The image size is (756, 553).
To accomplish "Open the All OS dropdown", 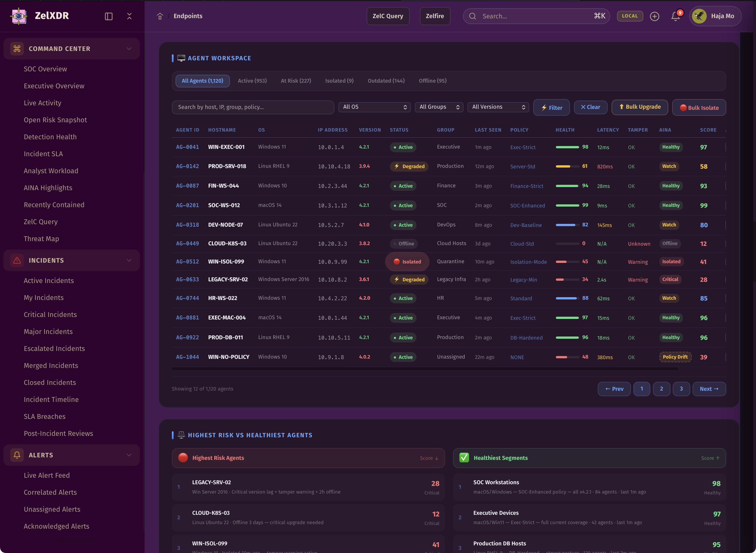I will [x=374, y=107].
